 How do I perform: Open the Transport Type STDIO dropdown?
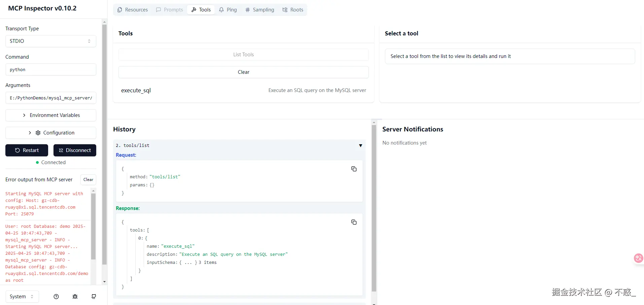[51, 41]
